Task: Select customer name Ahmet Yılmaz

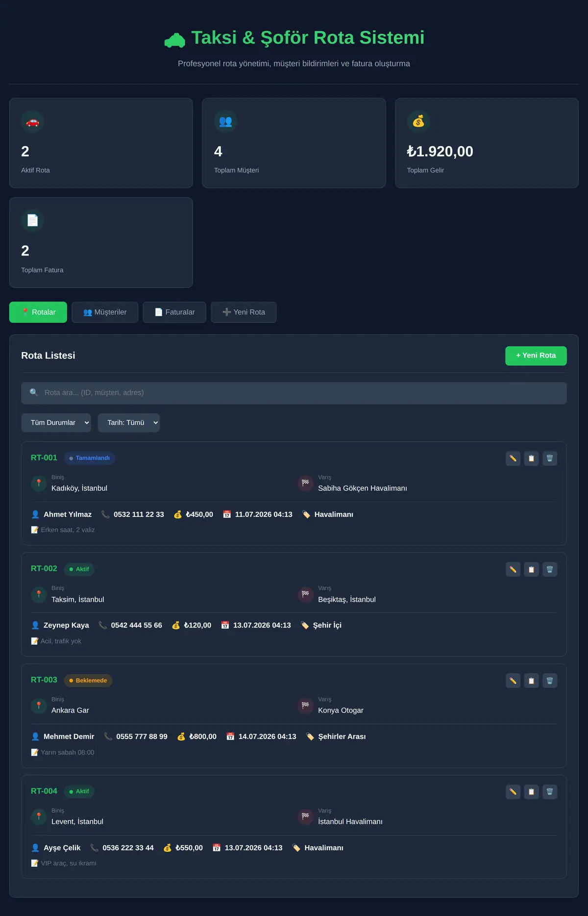Action: click(x=68, y=514)
